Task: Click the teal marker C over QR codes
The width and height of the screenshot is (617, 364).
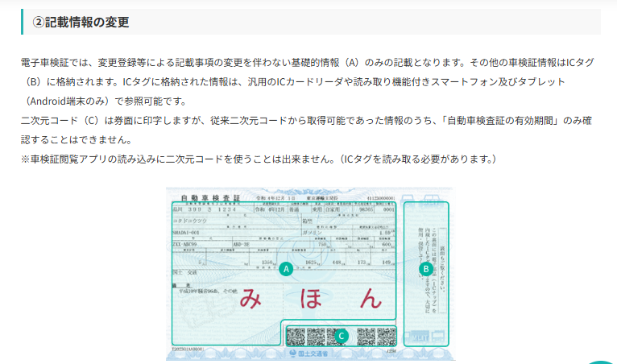Action: click(x=341, y=336)
